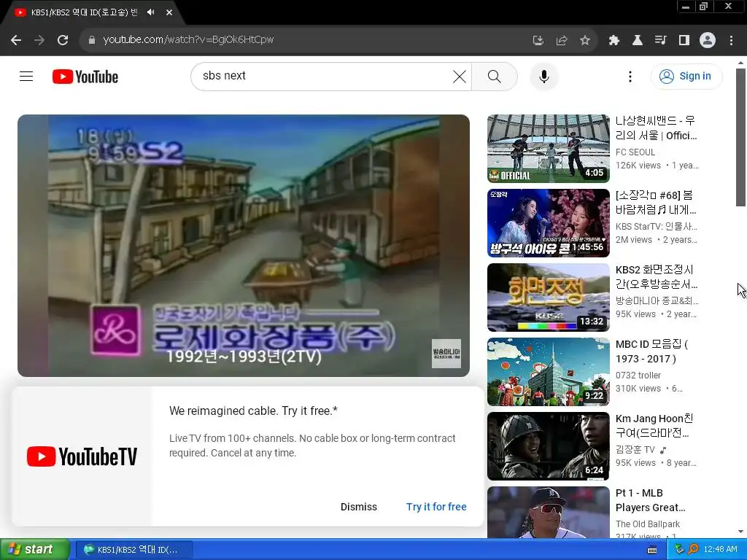Close the KBS1/KBS2 browser tab

[x=169, y=12]
